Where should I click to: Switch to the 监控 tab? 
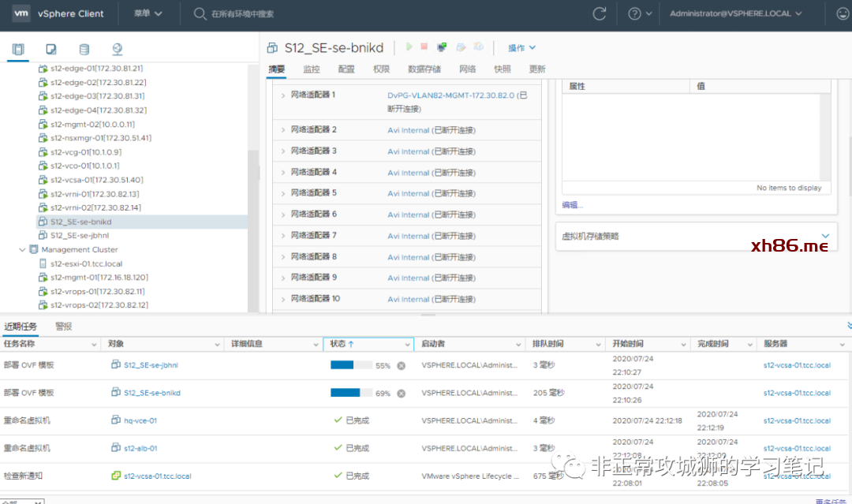point(312,69)
